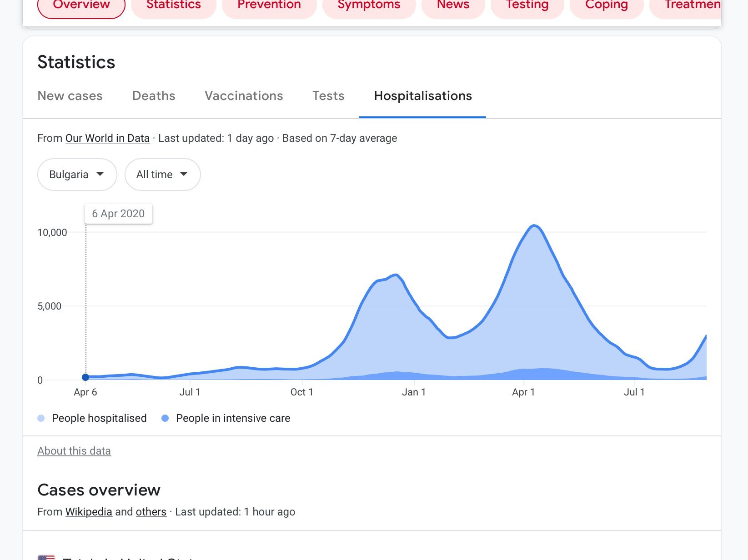Open the Vaccinations tab
This screenshot has height=560, width=748.
(244, 96)
